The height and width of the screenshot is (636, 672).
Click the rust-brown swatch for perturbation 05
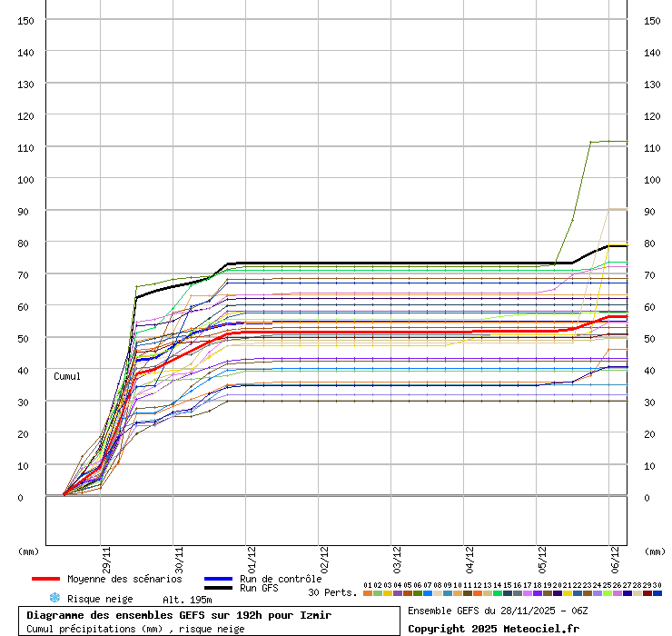408,593
